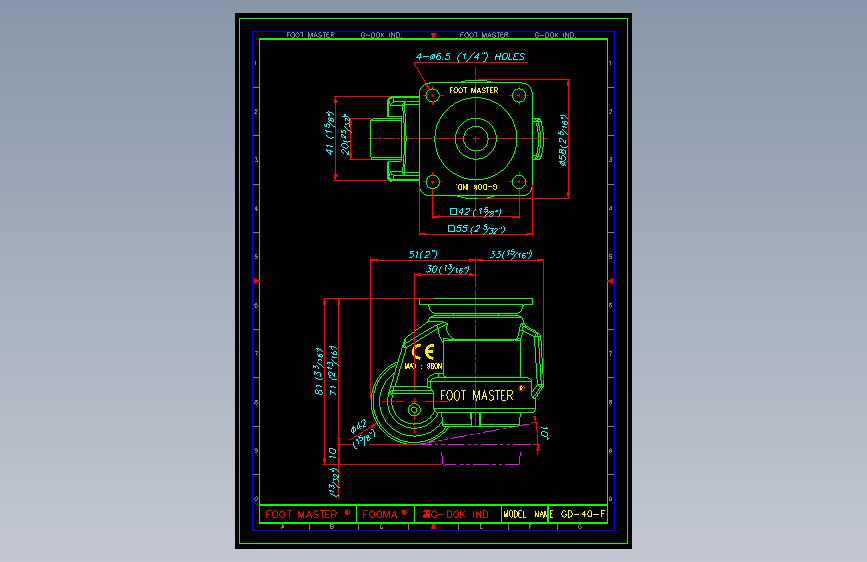867x562 pixels.
Task: Select "FOOMA" in the title block
Action: tap(380, 514)
